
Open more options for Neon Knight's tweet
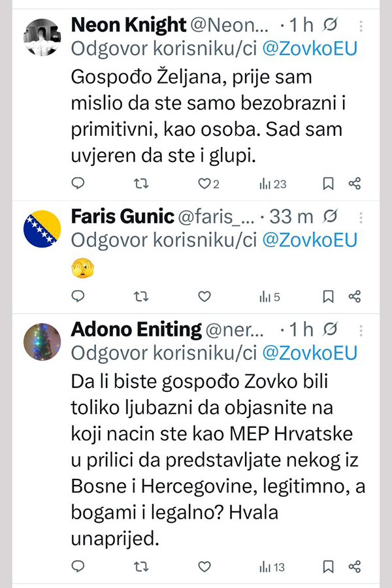[362, 25]
